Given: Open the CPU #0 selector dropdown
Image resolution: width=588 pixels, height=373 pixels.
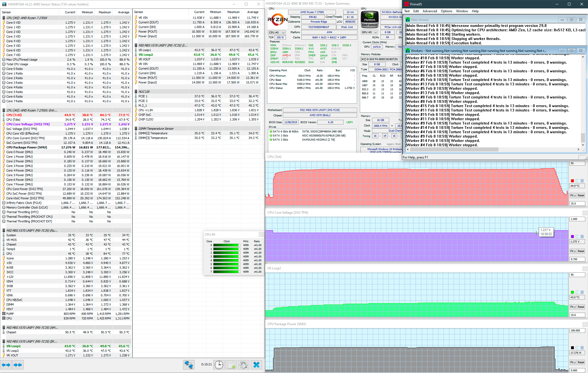Looking at the screenshot, I should tap(277, 32).
